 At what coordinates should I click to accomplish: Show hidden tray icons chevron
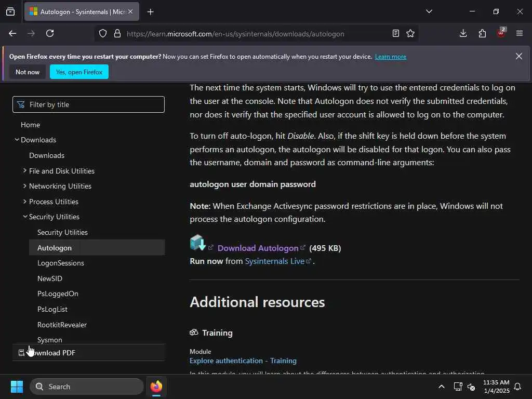click(442, 387)
